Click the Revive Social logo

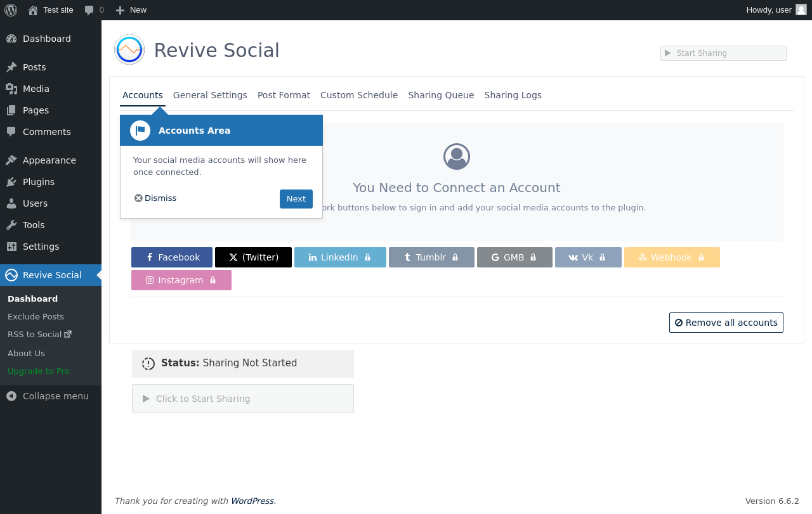pos(129,49)
